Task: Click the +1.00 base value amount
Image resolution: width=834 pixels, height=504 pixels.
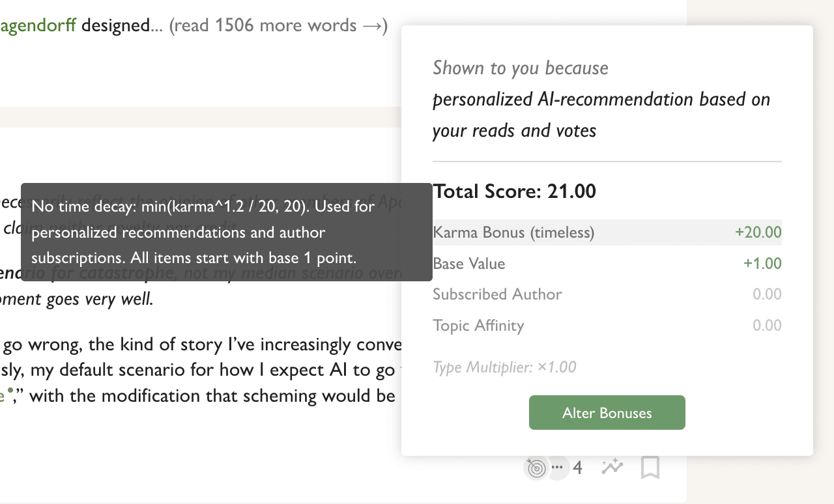Action: pyautogui.click(x=762, y=264)
